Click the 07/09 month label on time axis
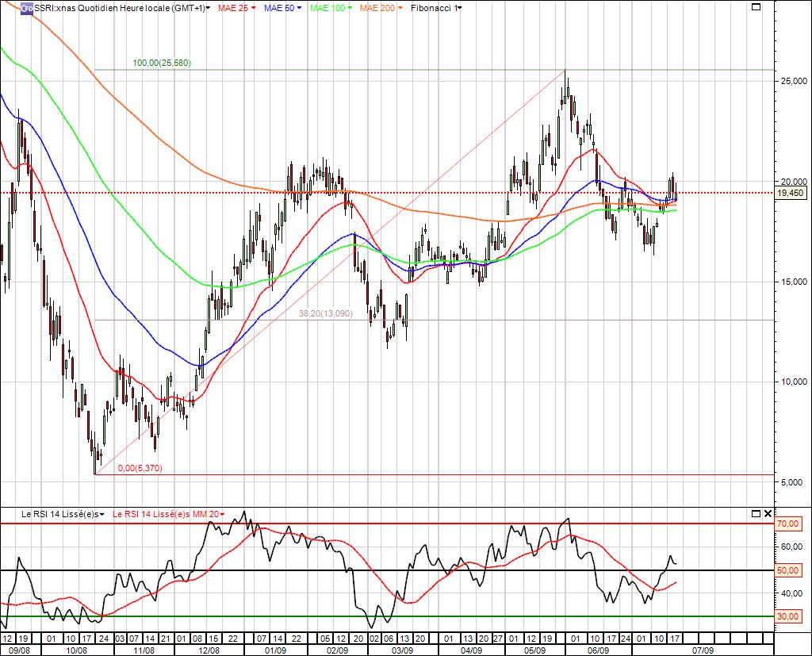The height and width of the screenshot is (656, 812). [x=703, y=650]
